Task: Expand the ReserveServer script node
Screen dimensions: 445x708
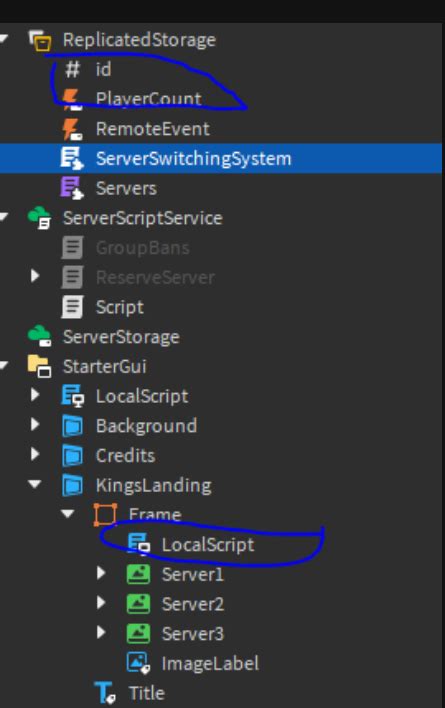Action: pyautogui.click(x=35, y=276)
